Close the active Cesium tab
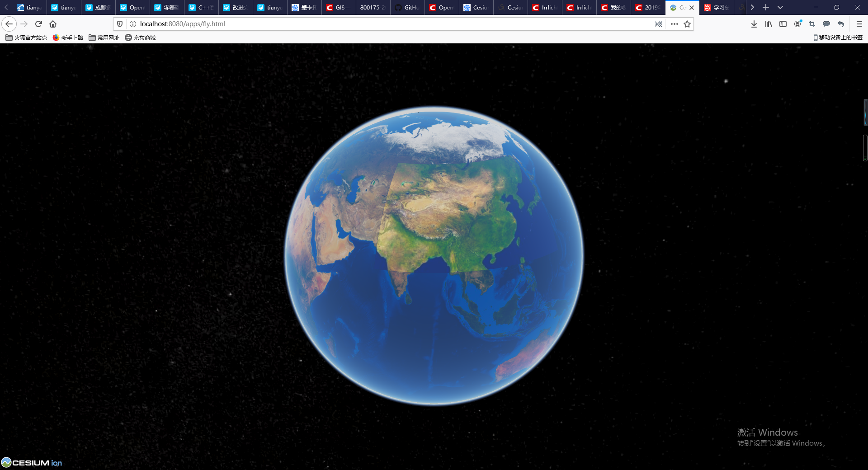Viewport: 868px width, 470px height. [692, 8]
